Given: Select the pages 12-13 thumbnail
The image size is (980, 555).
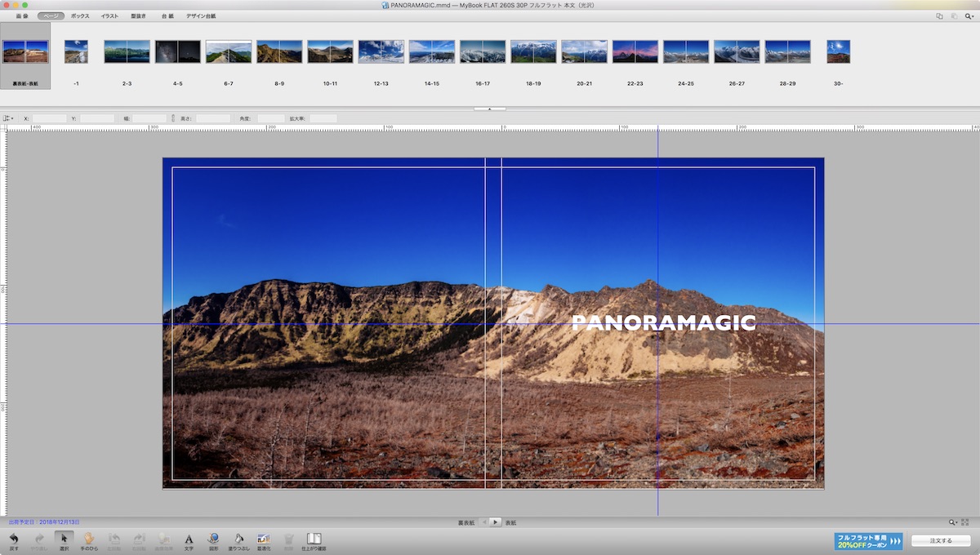Looking at the screenshot, I should (381, 52).
